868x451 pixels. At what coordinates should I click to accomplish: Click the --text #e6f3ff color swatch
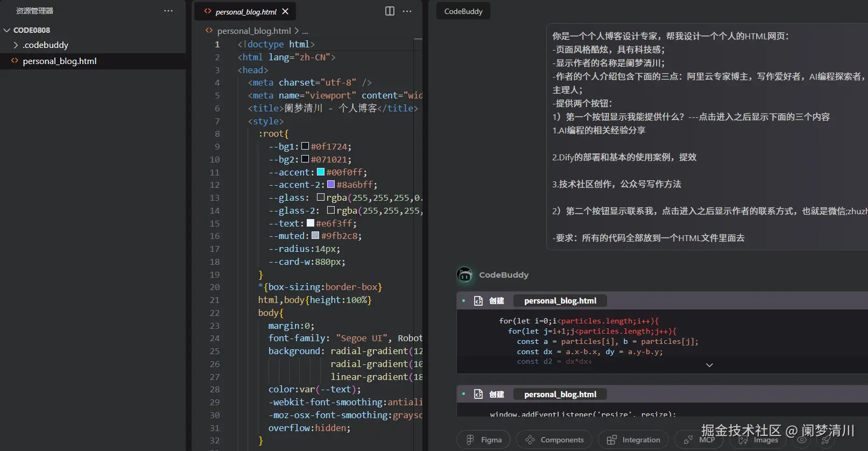pyautogui.click(x=310, y=223)
